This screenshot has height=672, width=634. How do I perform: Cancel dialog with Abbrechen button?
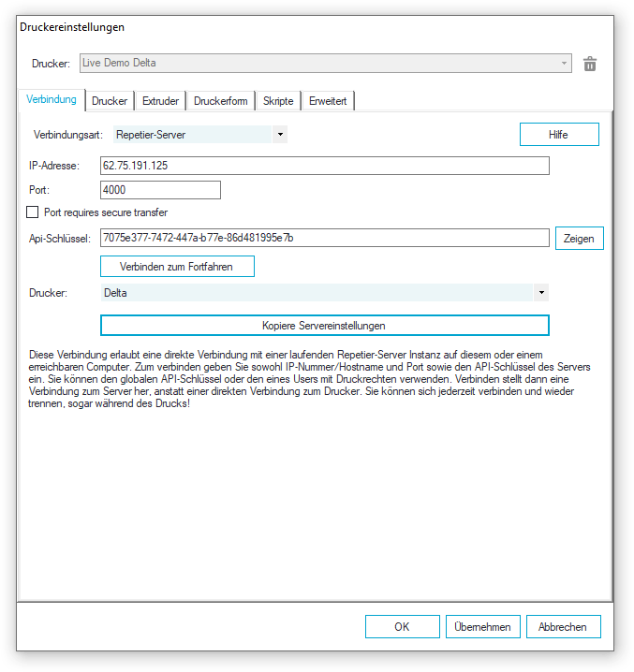[563, 627]
